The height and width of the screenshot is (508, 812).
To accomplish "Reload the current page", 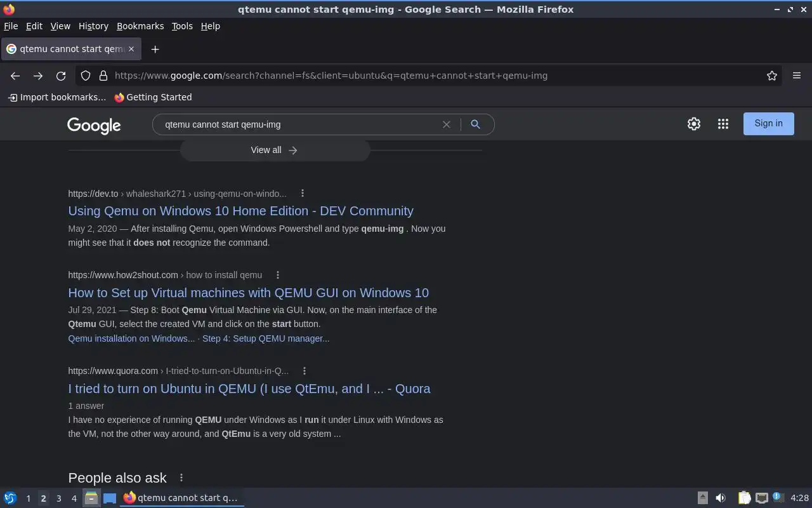I will point(61,76).
